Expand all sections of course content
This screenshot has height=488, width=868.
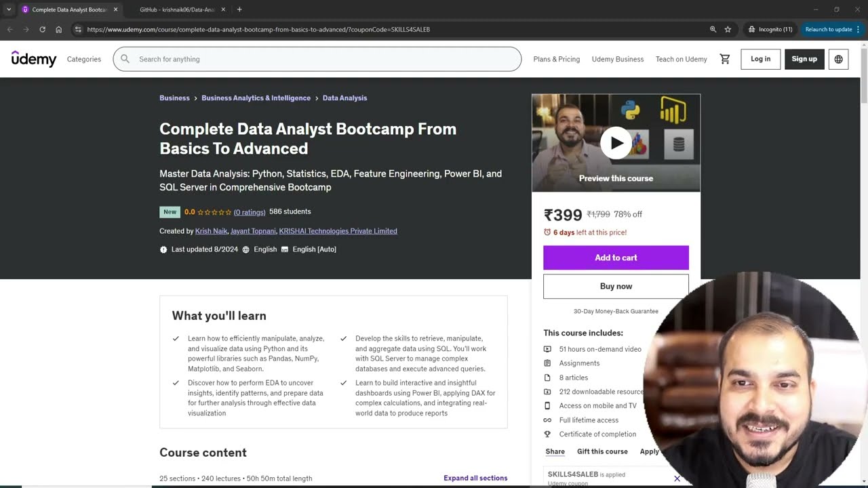pos(475,478)
